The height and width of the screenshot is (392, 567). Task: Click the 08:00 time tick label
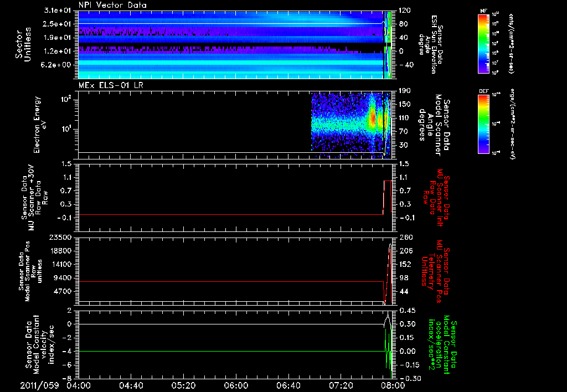click(x=392, y=384)
